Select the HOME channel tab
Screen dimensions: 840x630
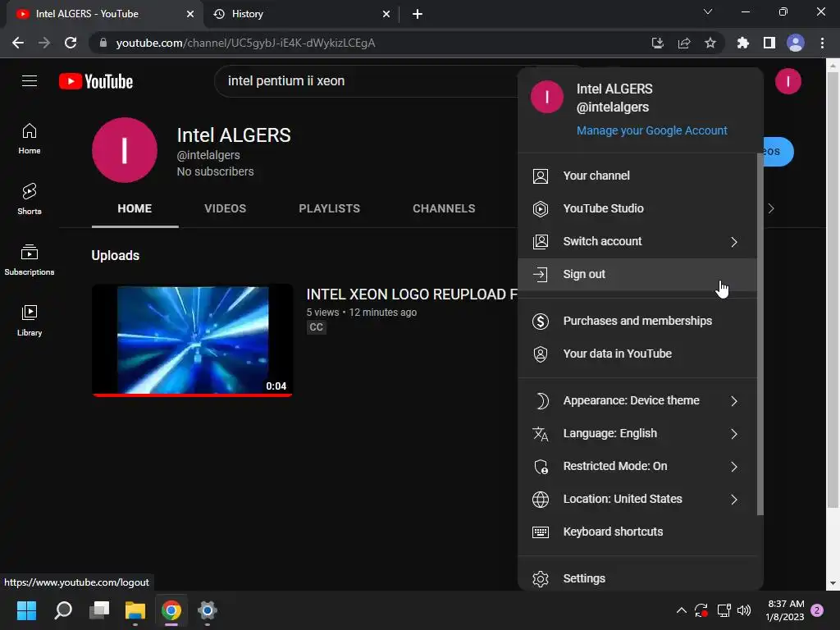(x=135, y=208)
